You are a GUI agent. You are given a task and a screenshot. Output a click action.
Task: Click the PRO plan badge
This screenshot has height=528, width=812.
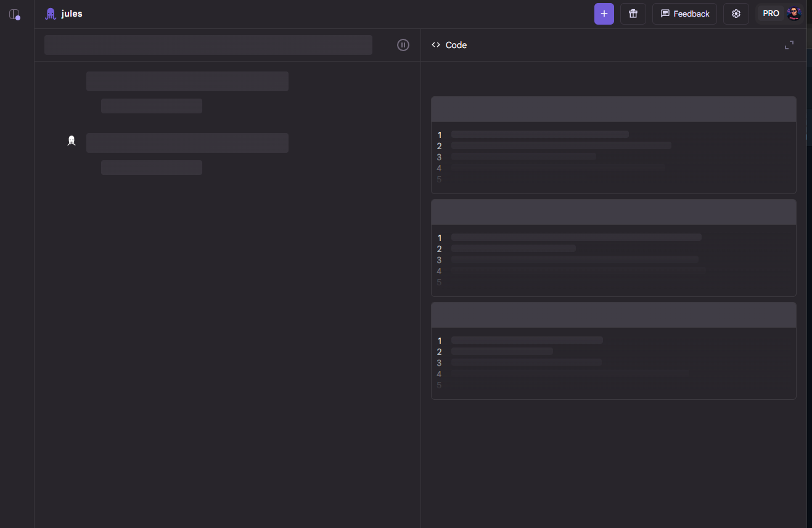(771, 14)
